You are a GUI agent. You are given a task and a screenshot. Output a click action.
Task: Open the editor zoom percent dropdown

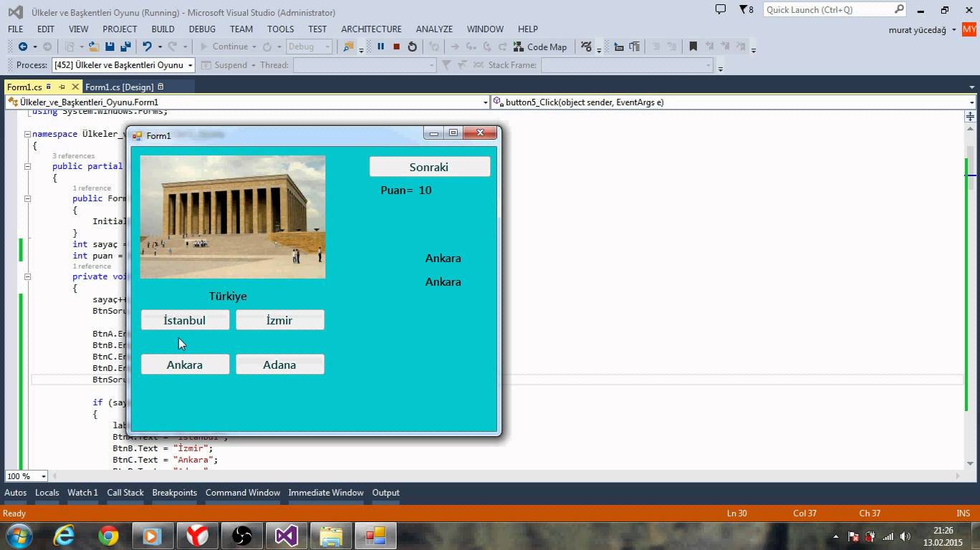click(x=43, y=476)
